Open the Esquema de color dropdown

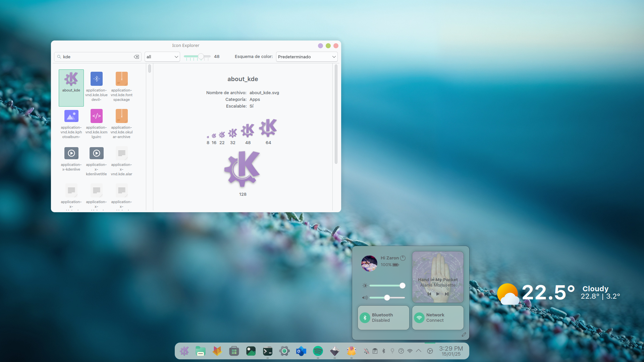[307, 57]
